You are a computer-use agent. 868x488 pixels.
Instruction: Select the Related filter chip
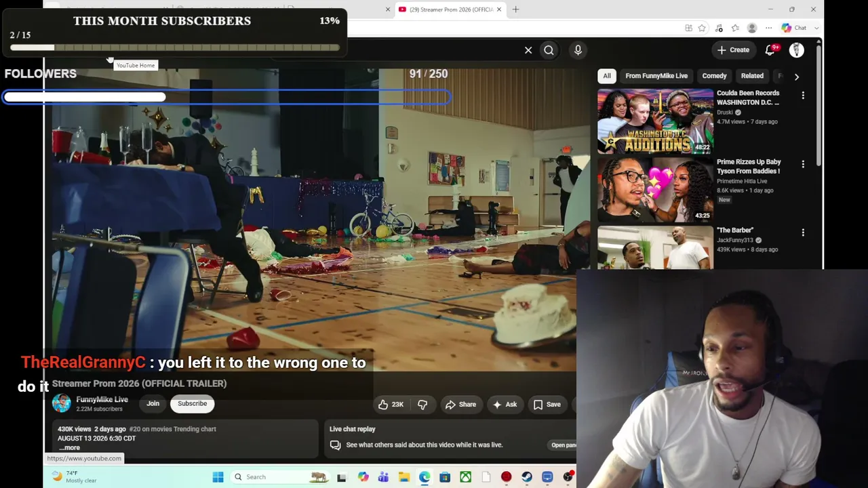[752, 76]
